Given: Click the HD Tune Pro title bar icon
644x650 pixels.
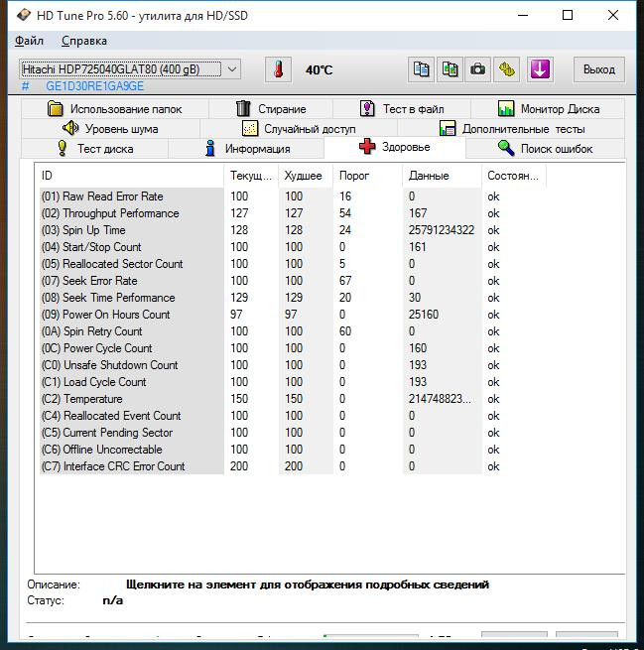Looking at the screenshot, I should tap(23, 15).
